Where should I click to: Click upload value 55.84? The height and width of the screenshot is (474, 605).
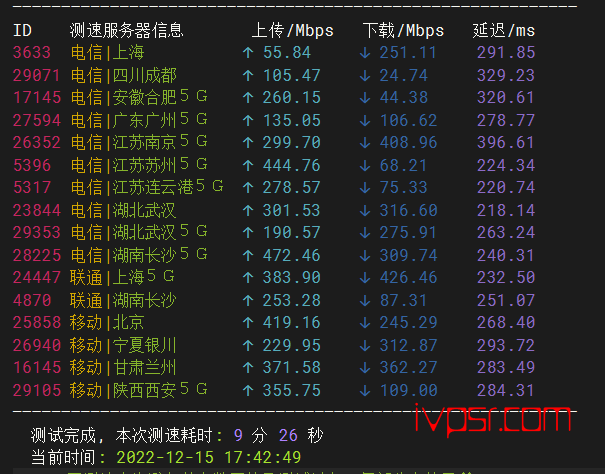tap(287, 52)
